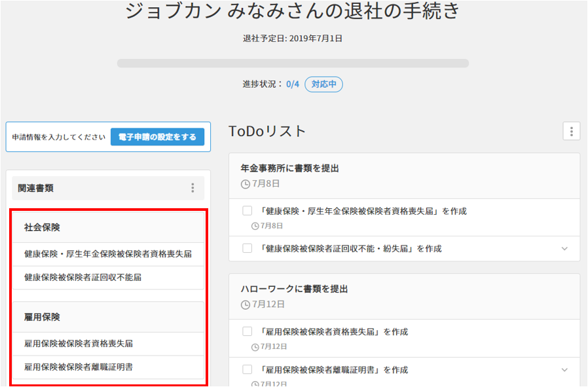The height and width of the screenshot is (387, 588).
Task: Open 健康保険被保険者証回収不能届 document link
Action: [x=83, y=277]
